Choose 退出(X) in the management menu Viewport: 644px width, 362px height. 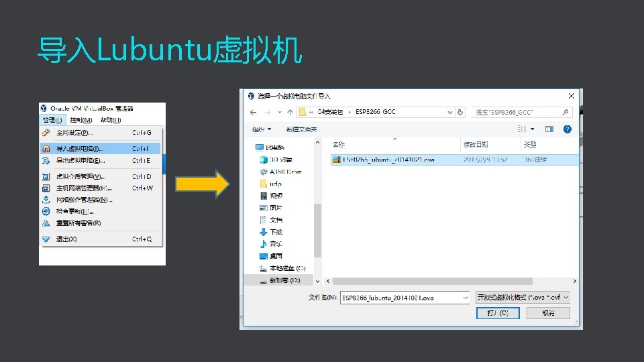pyautogui.click(x=101, y=239)
